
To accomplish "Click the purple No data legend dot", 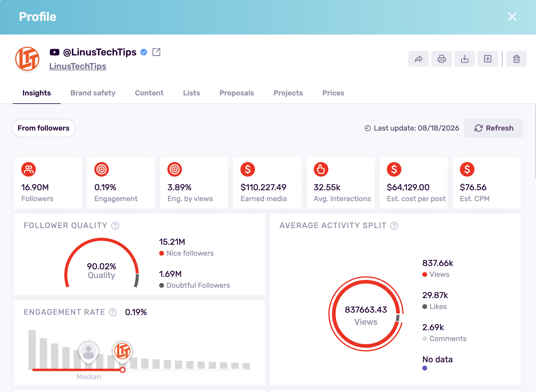I will (425, 368).
